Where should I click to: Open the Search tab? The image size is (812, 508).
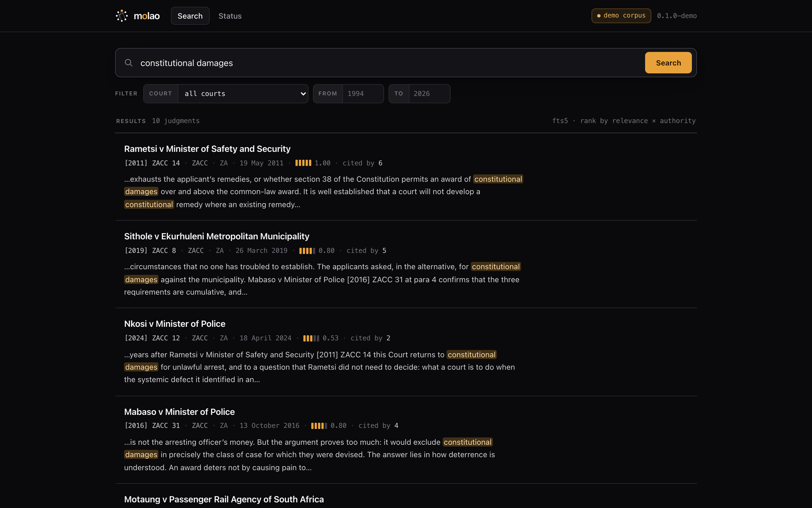click(x=190, y=16)
